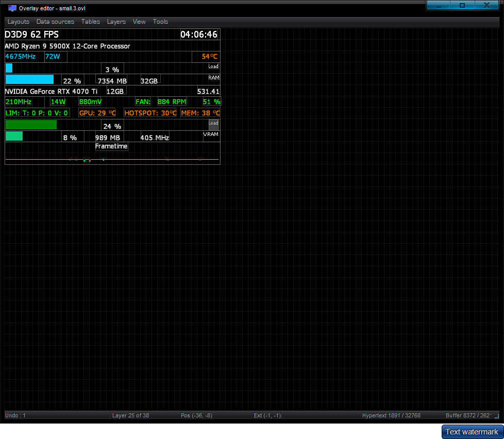Select the 4675MHz CPU clock layer

[20, 57]
